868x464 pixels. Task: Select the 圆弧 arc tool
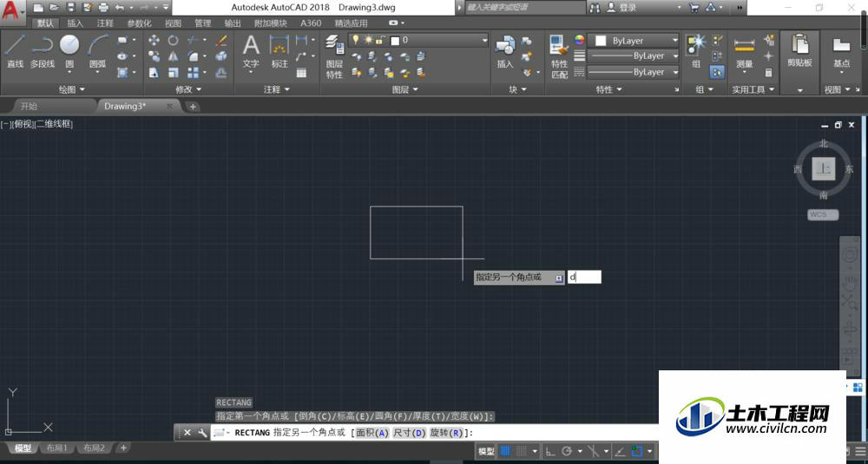[97, 51]
